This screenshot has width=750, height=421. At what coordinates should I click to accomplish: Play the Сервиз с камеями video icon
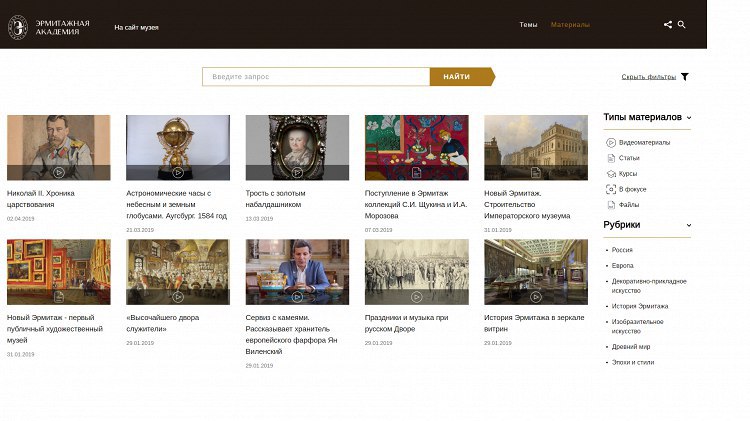click(x=297, y=297)
